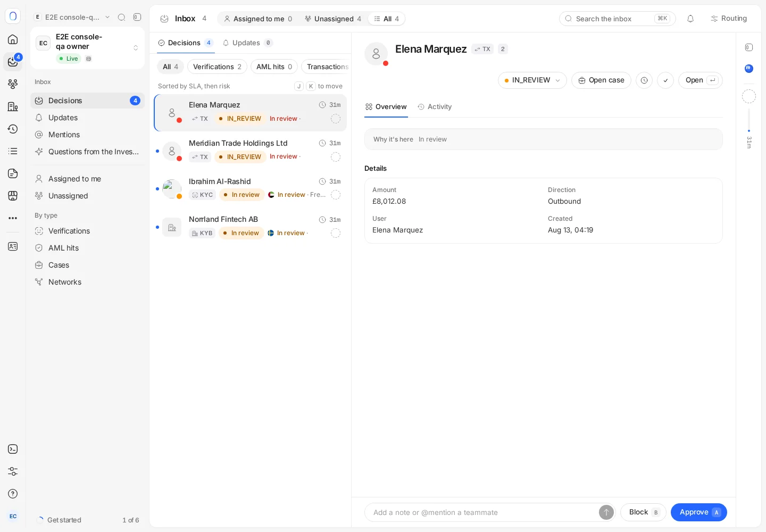Open the history clock icon in left rail

(x=13, y=129)
